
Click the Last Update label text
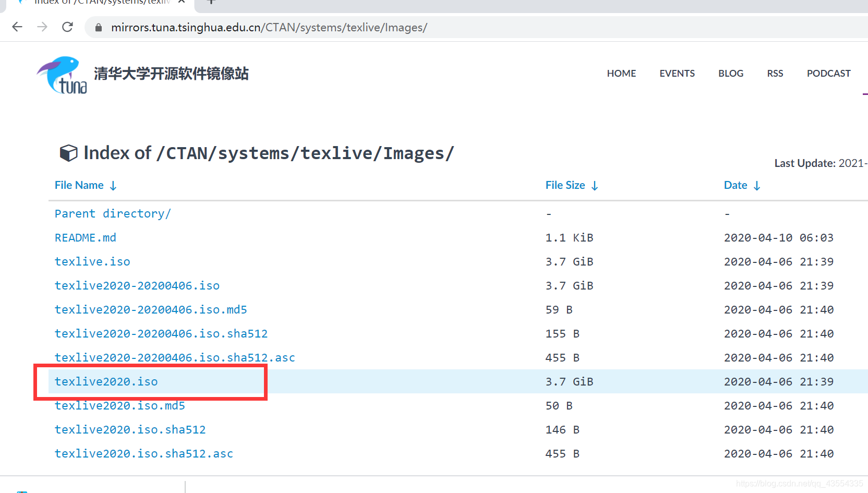(x=805, y=163)
